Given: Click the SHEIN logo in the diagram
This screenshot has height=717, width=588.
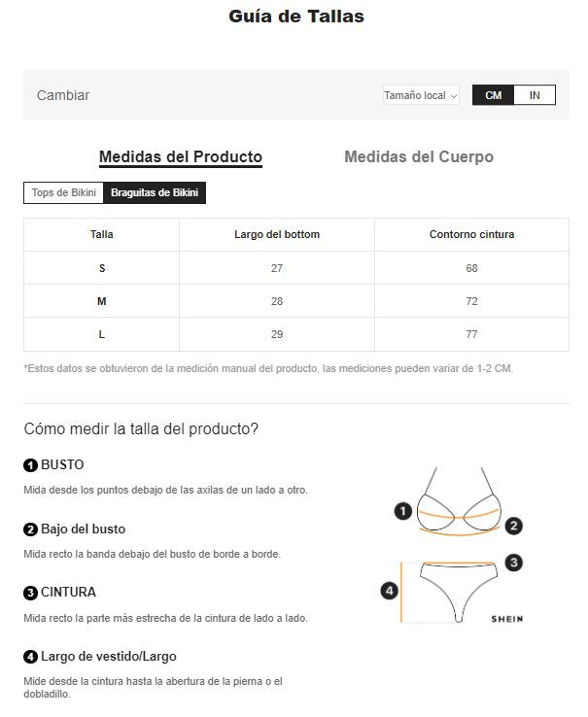Looking at the screenshot, I should click(x=506, y=619).
